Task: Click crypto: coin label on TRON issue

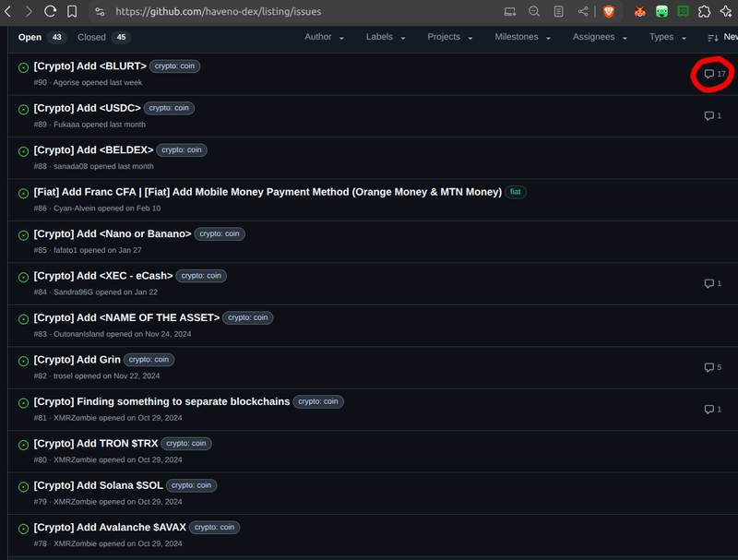Action: tap(186, 443)
